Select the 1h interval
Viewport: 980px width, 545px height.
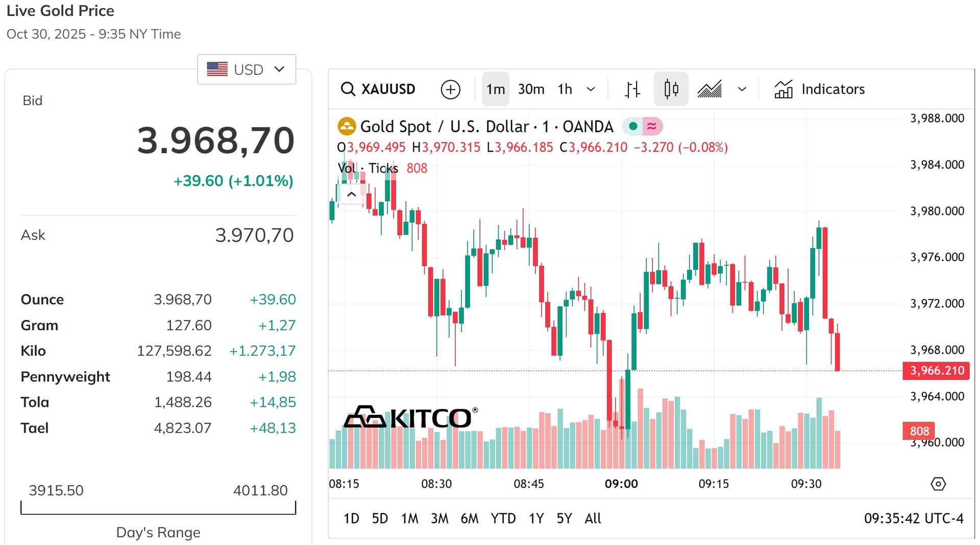tap(565, 89)
